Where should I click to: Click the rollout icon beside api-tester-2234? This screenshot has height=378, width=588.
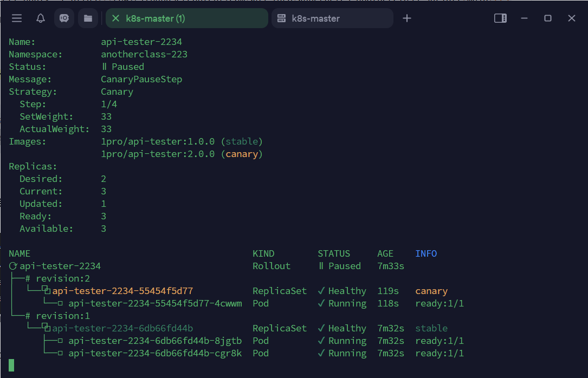[14, 266]
